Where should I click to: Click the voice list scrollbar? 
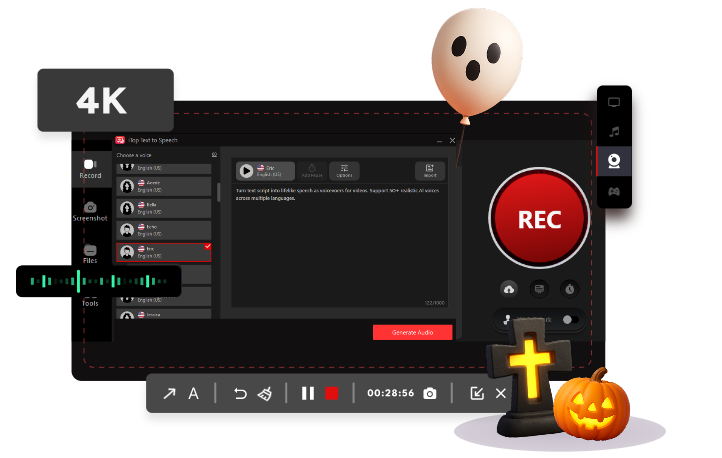(218, 192)
